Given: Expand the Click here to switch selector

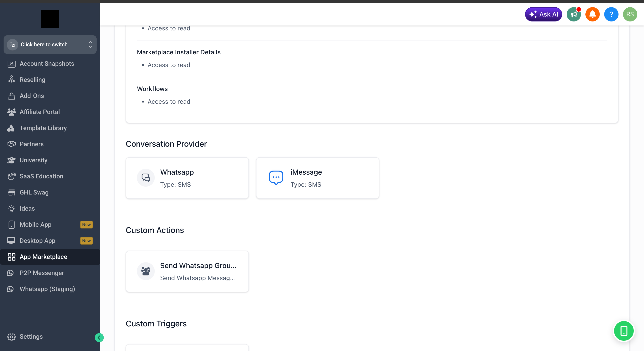Looking at the screenshot, I should 50,44.
